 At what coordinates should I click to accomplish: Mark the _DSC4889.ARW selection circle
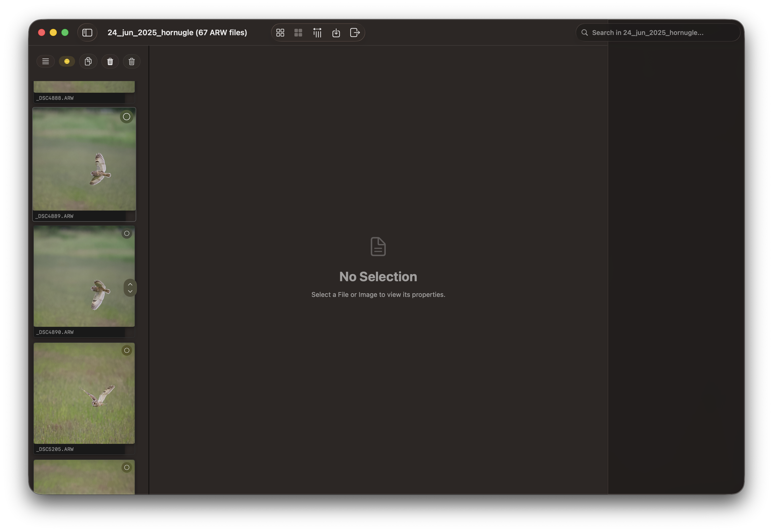127,117
